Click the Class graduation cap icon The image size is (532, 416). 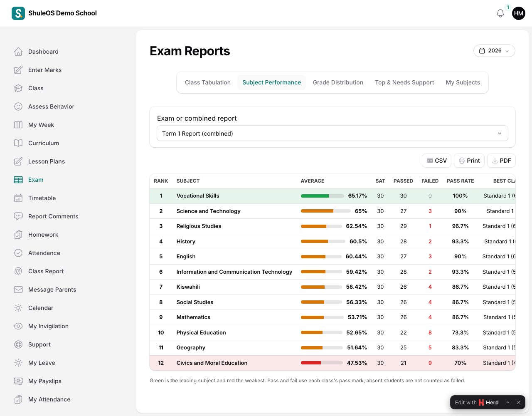pos(18,88)
